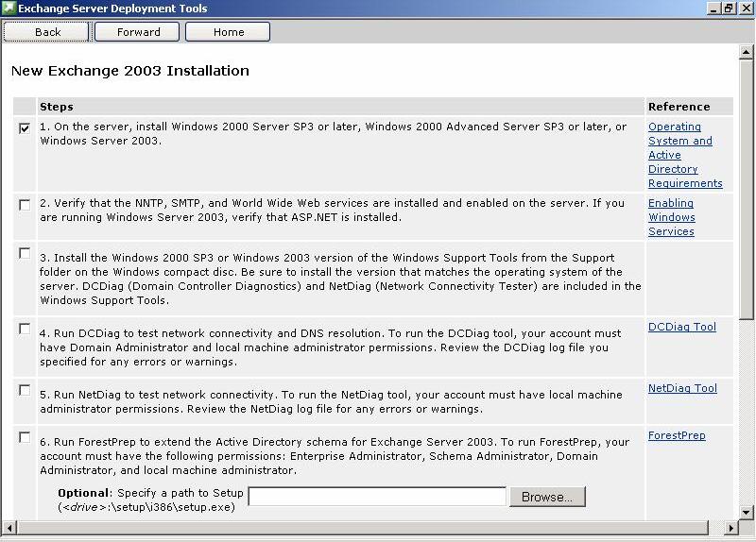The image size is (756, 542).
Task: Minimize the Deployment Tools window
Action: click(715, 8)
